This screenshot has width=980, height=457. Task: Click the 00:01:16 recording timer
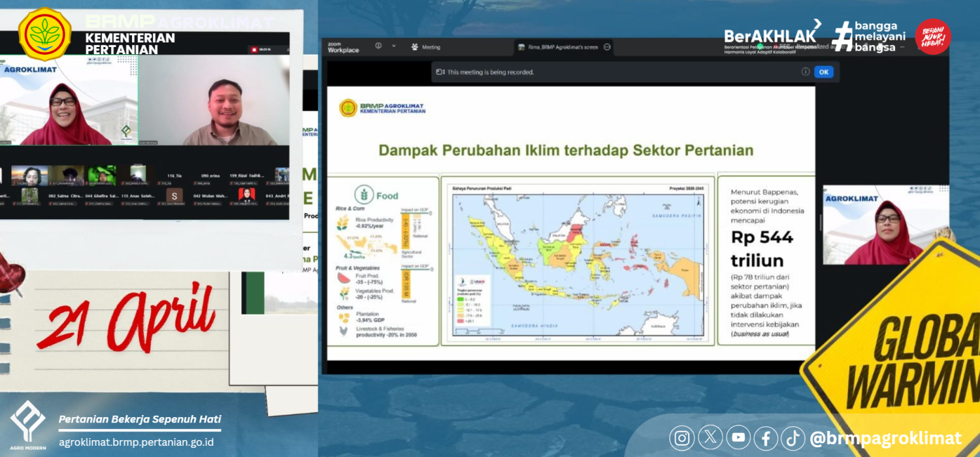(x=264, y=50)
